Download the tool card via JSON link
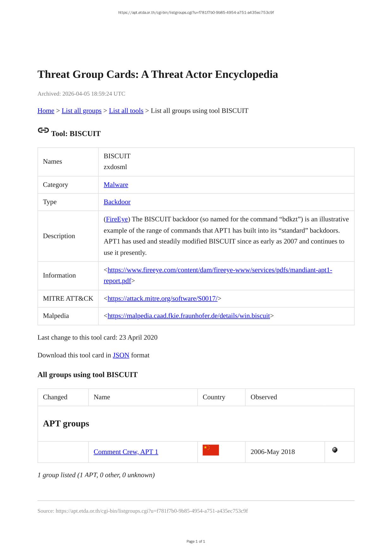The image size is (392, 554). [121, 355]
